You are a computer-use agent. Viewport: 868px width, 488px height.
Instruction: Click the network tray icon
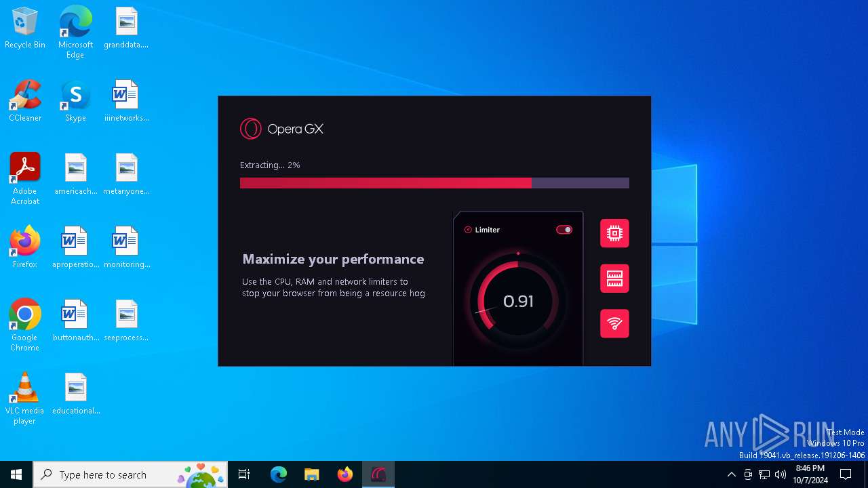764,474
